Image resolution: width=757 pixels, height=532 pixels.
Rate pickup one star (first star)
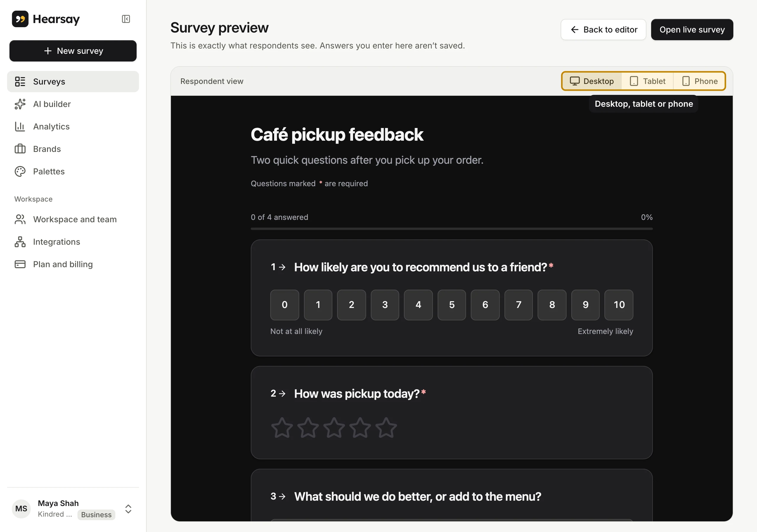coord(282,428)
